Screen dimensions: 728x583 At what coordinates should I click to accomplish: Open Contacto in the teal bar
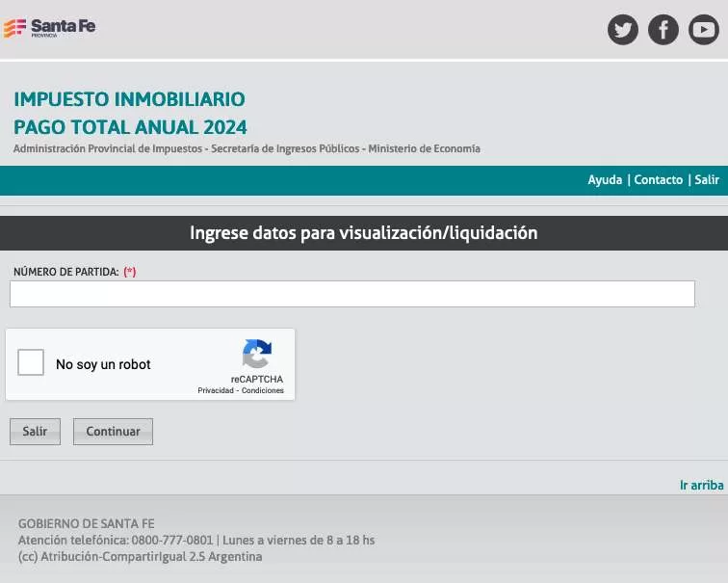[x=659, y=180]
